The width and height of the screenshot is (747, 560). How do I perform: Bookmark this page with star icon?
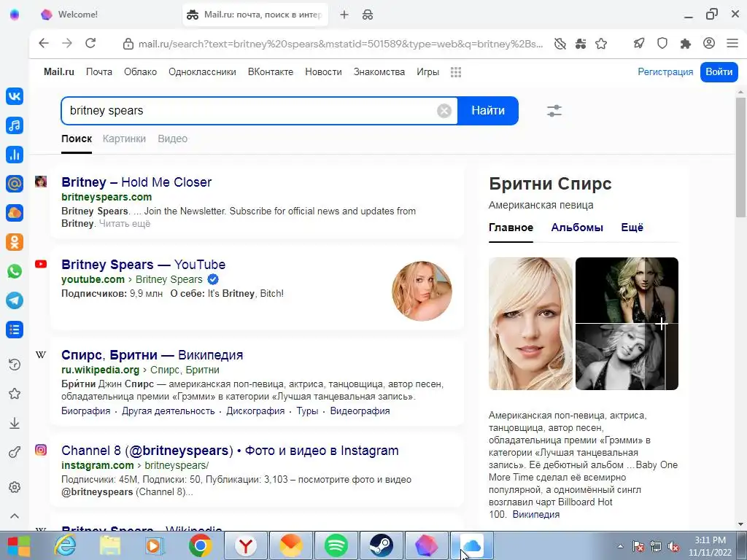coord(601,44)
